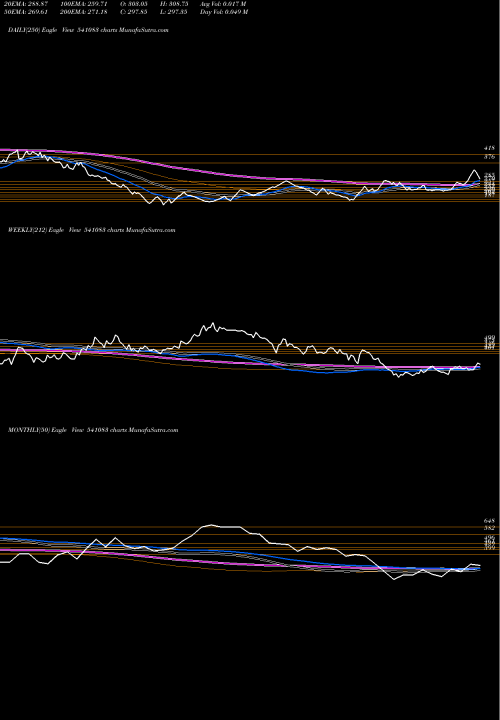Select the low price L: 297.85
This screenshot has height=720, width=500.
tap(172, 12)
